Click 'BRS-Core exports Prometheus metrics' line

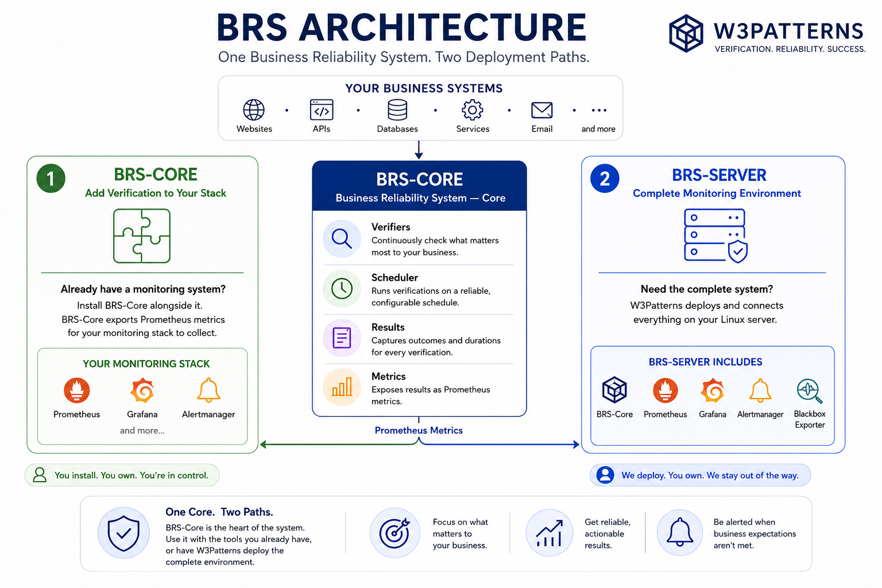(143, 319)
